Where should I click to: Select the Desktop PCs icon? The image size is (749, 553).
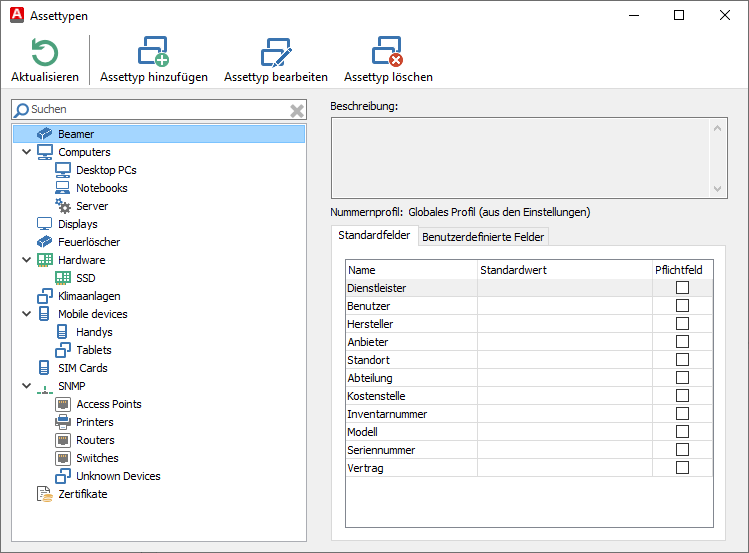(x=63, y=170)
